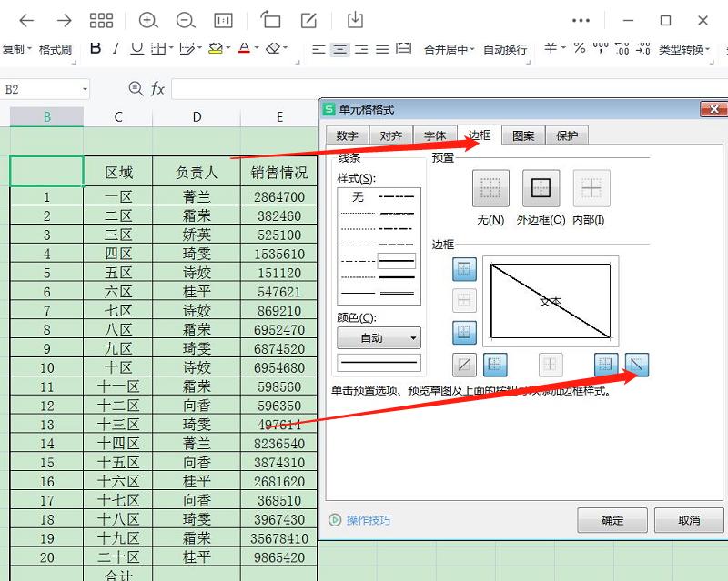Open the font color dropdown arrow
This screenshot has height=581, width=728.
pos(256,48)
